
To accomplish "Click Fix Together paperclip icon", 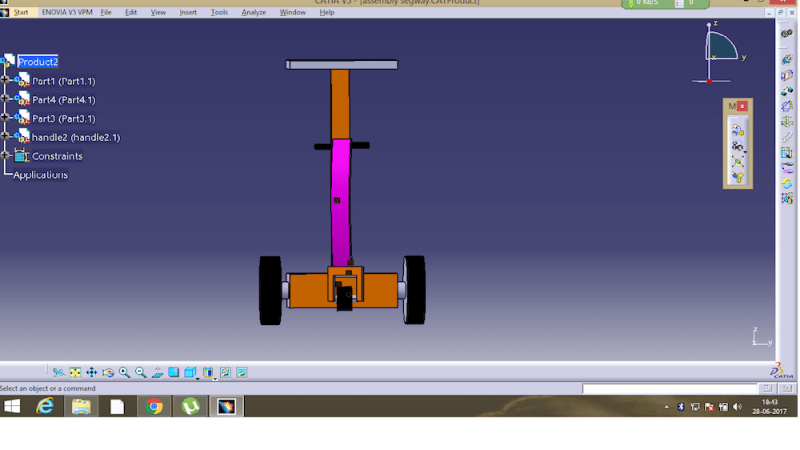I will pos(787,137).
